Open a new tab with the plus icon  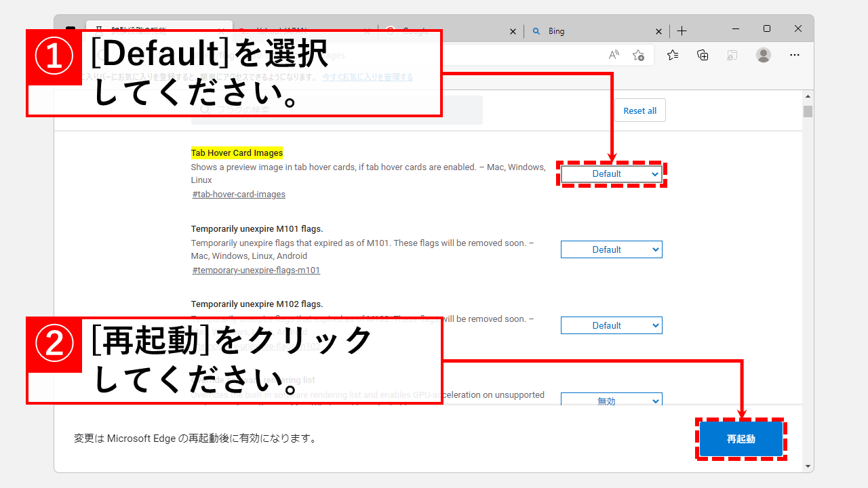pyautogui.click(x=682, y=30)
